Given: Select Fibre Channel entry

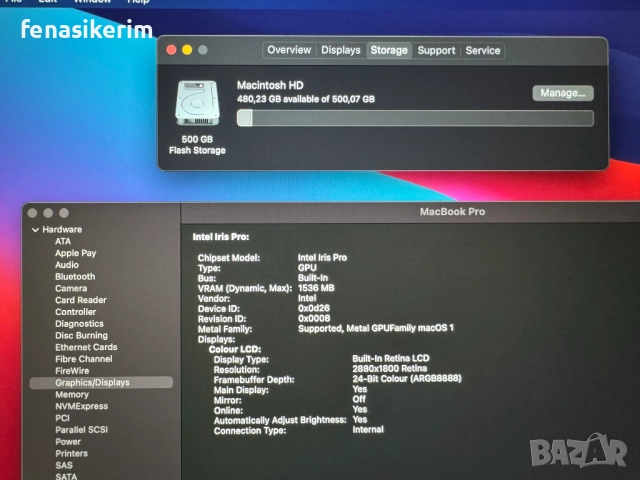Looking at the screenshot, I should [84, 359].
